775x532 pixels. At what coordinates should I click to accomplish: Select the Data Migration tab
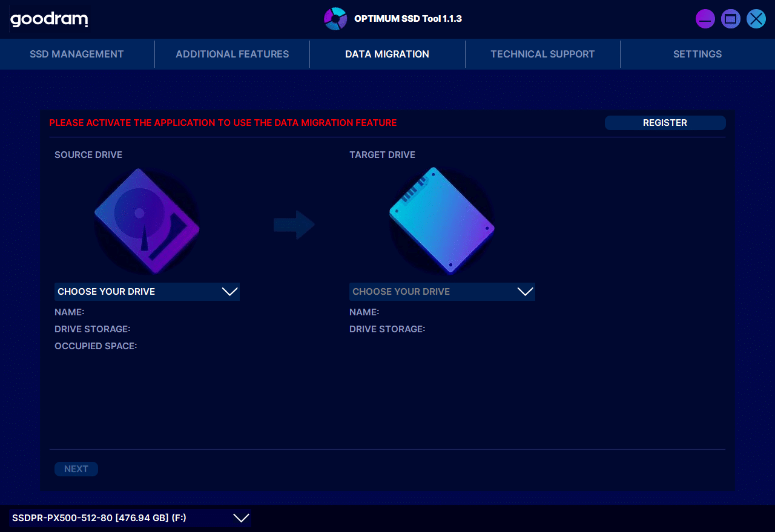click(x=387, y=54)
